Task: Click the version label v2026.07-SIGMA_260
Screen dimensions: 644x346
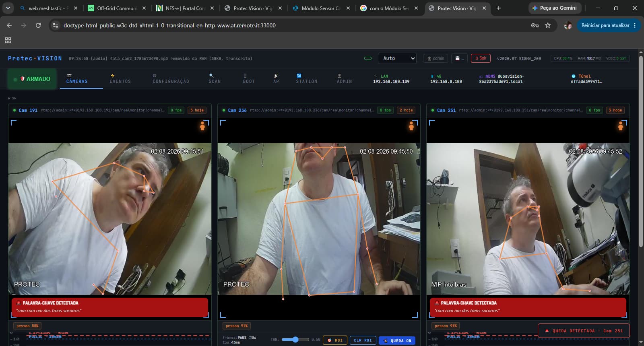Action: click(x=519, y=58)
